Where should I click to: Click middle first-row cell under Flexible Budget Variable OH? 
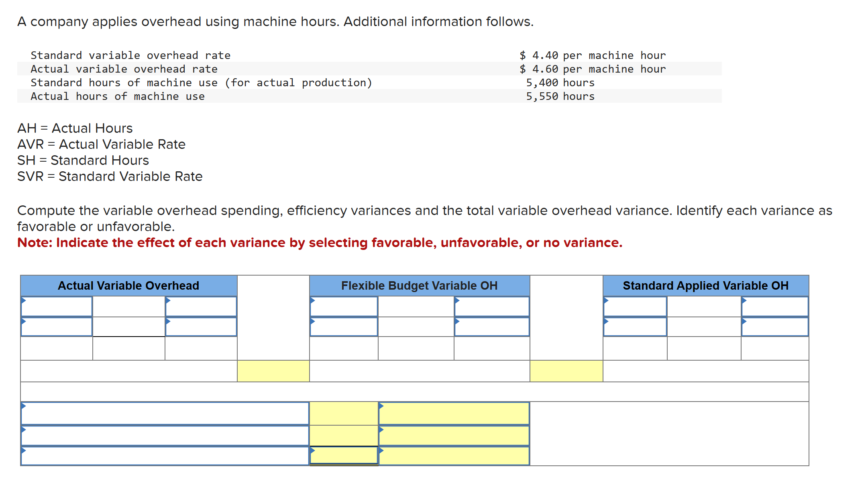[x=416, y=306]
